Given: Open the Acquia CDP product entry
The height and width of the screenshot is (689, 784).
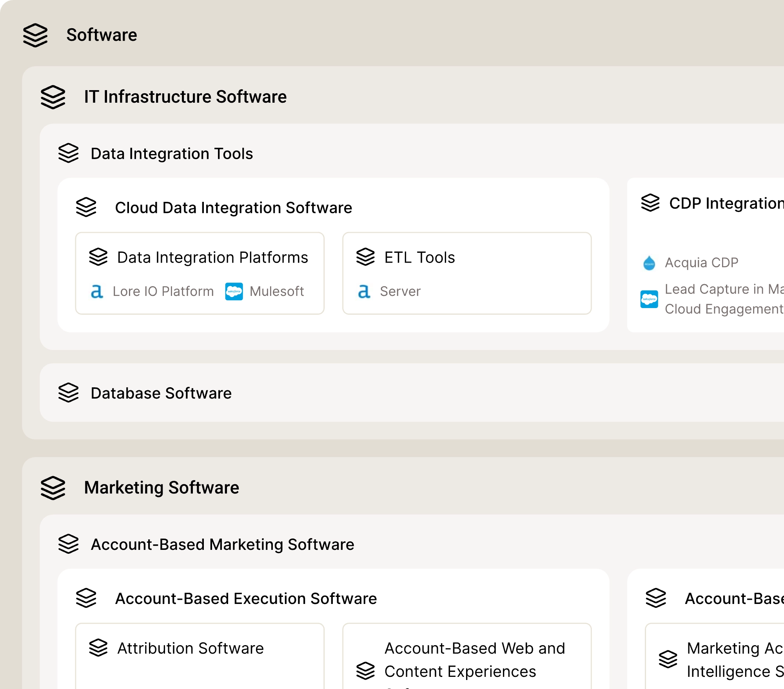Looking at the screenshot, I should [x=701, y=262].
